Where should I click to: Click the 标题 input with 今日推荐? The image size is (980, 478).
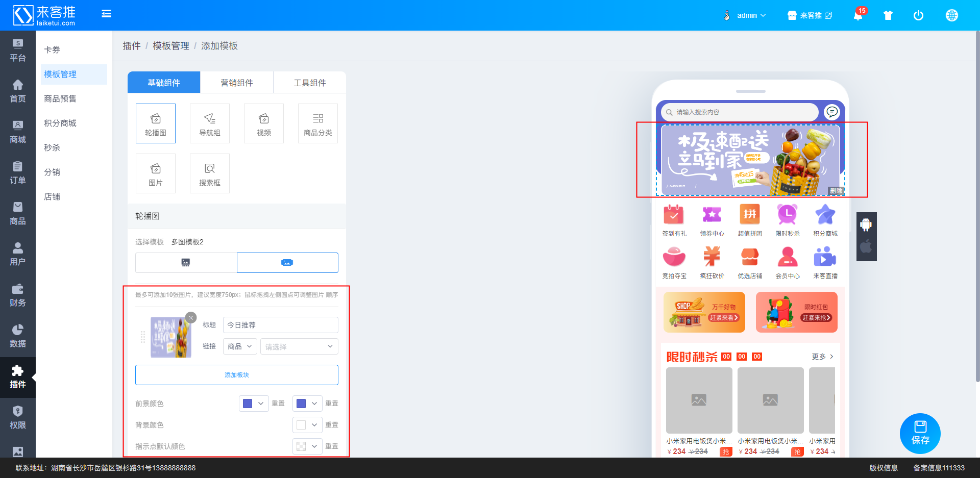coord(281,325)
